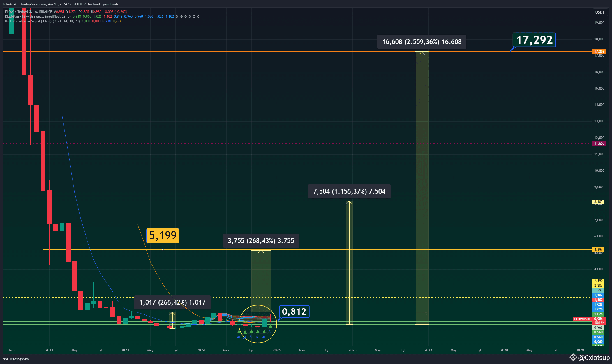Expand the 1A timeframe selector
612x364 pixels.
tap(35, 12)
